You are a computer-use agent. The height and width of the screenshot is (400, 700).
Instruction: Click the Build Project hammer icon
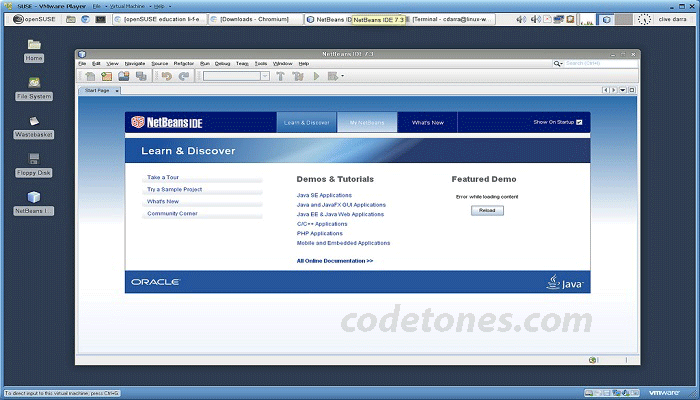pyautogui.click(x=280, y=76)
